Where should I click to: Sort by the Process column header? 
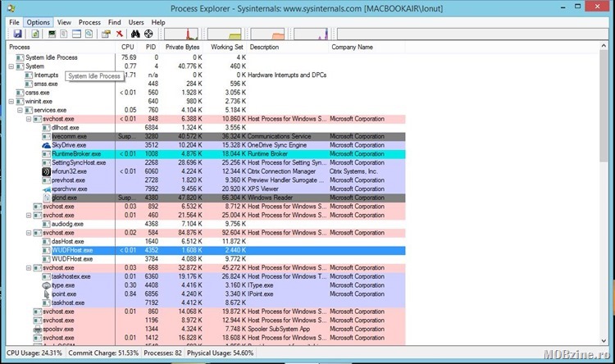click(x=61, y=47)
